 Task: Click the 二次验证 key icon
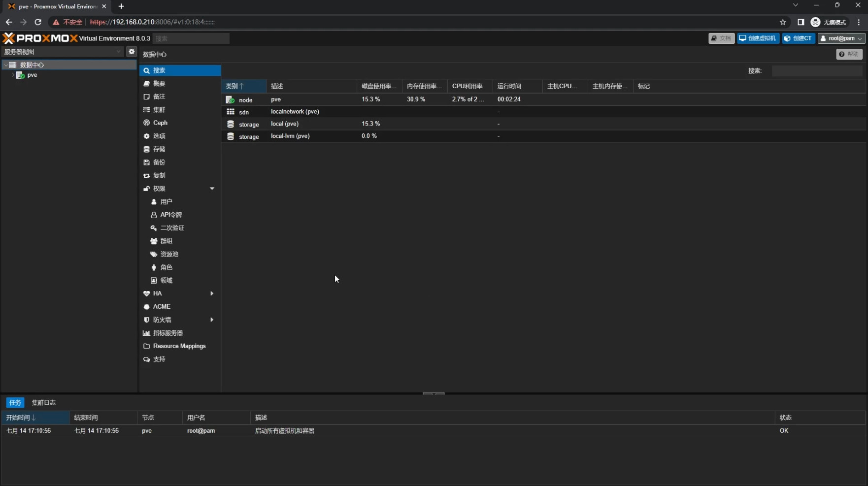pyautogui.click(x=154, y=228)
